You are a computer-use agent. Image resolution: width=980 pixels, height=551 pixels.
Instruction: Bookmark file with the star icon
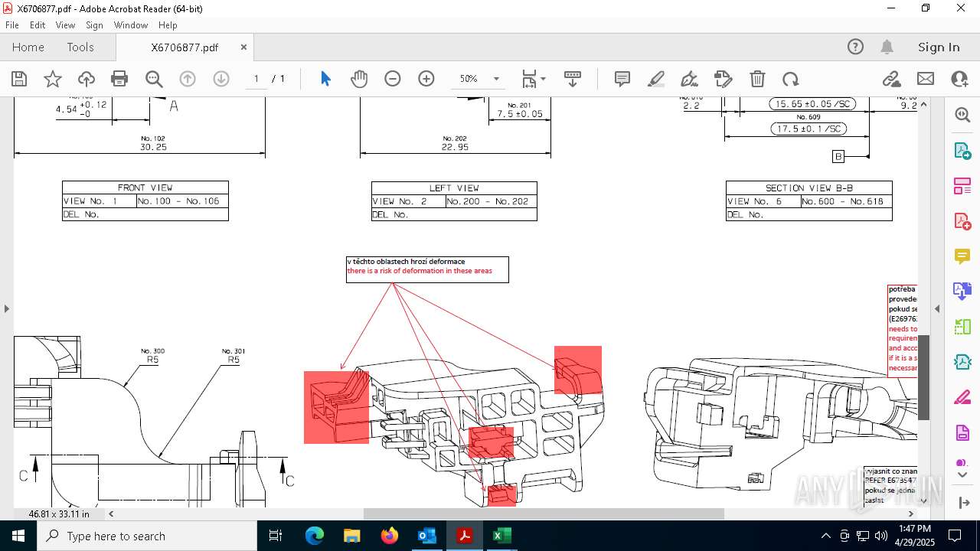53,79
